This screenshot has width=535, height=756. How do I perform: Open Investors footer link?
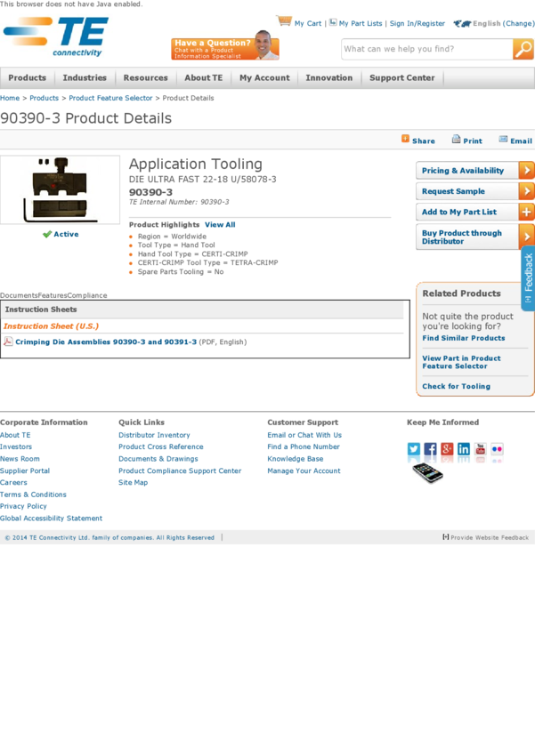[x=16, y=447]
